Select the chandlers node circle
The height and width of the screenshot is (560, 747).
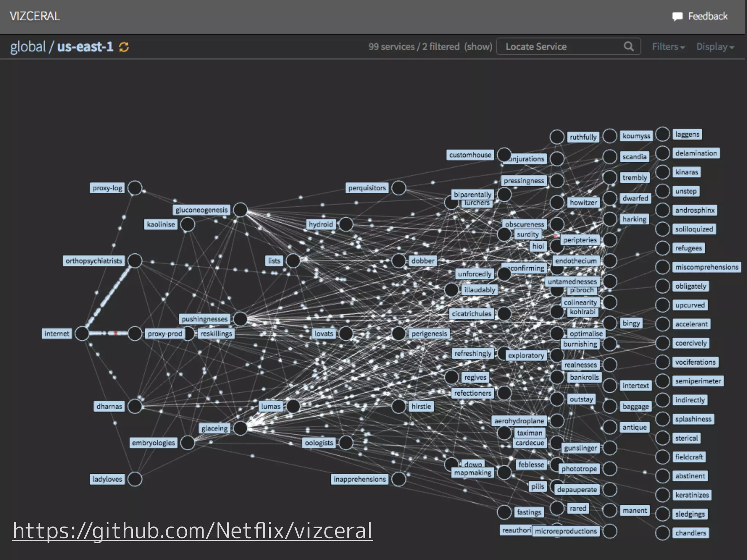(662, 533)
